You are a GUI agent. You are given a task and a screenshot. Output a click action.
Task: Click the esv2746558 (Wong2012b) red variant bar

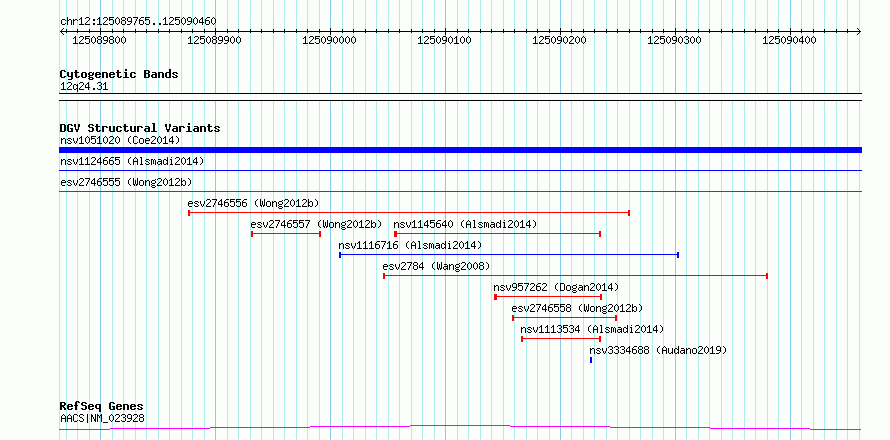(x=564, y=317)
